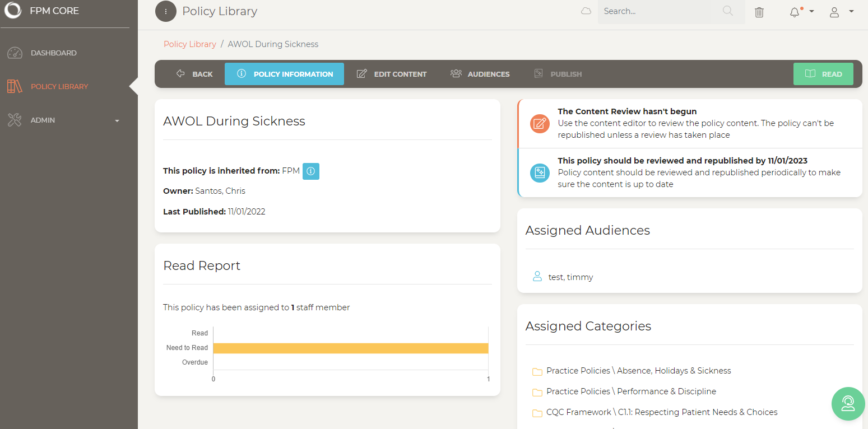The width and height of the screenshot is (868, 429).
Task: Click the FPM Core title text
Action: tap(54, 11)
